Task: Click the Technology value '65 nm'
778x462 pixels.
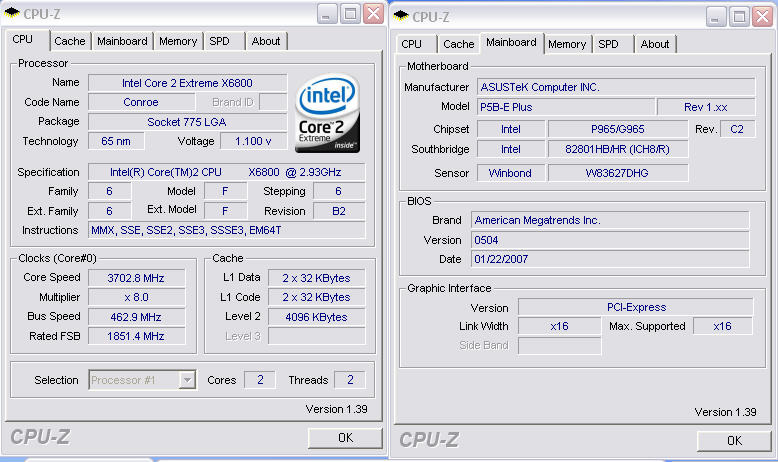Action: 116,141
